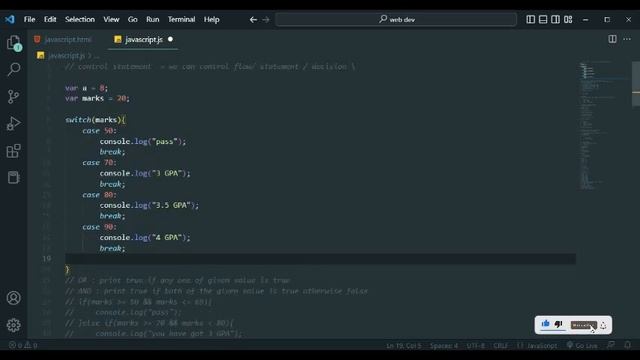Click the thumbs-up icon in the overlay

point(545,324)
